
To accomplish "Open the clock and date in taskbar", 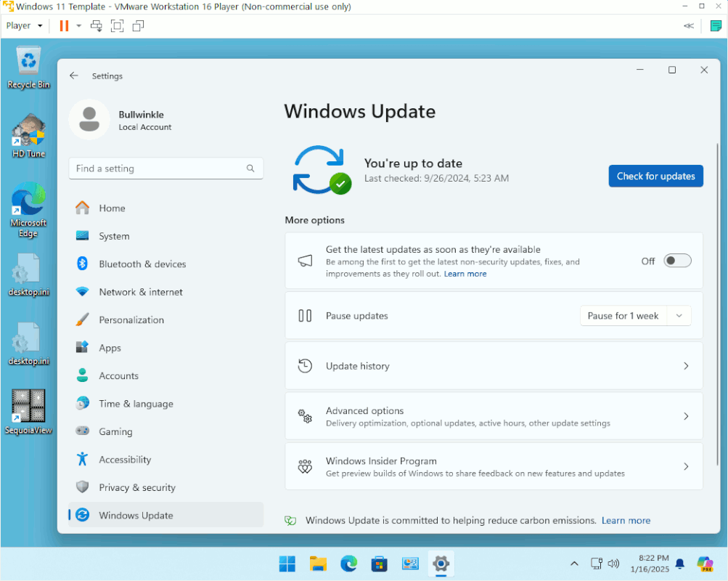I will (650, 564).
